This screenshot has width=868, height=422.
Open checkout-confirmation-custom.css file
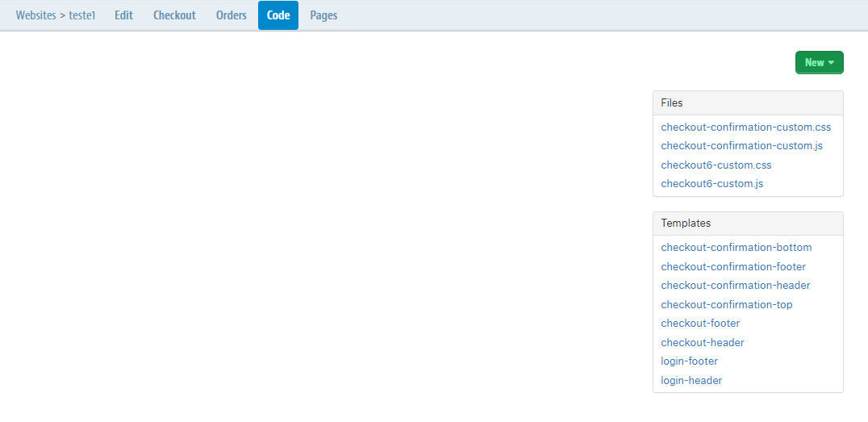[x=745, y=127]
